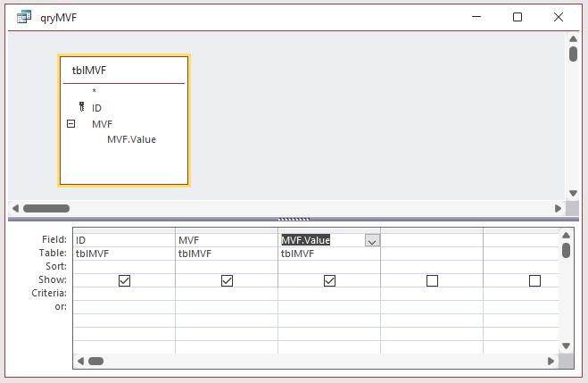The image size is (588, 383).
Task: Click the Criteria row label
Action: click(x=49, y=293)
